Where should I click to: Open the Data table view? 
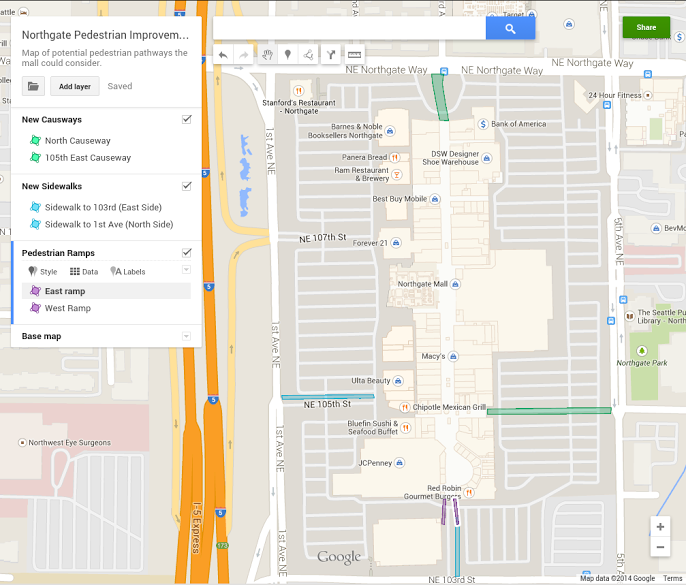click(84, 272)
